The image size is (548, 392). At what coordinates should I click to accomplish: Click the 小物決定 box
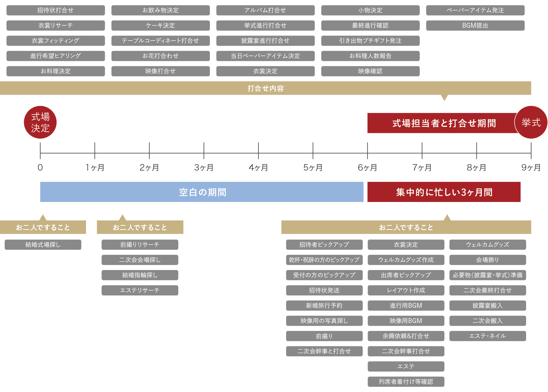[370, 10]
